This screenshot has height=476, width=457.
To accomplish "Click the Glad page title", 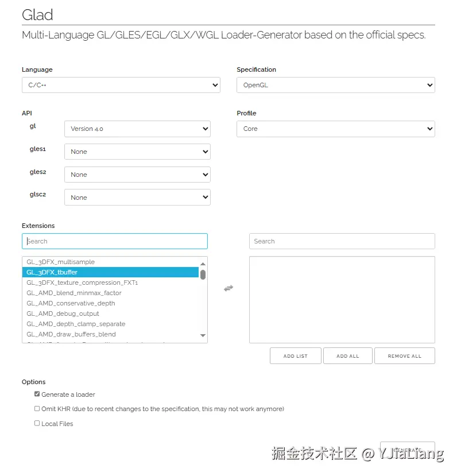I will (37, 14).
